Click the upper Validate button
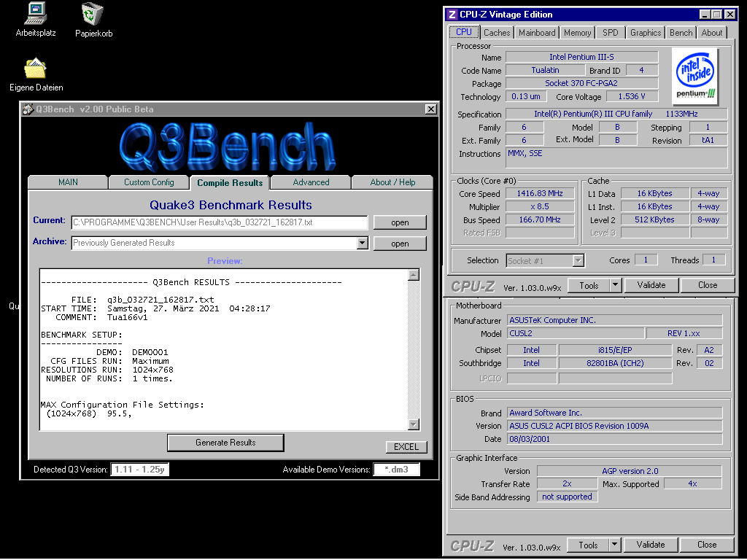This screenshot has height=560, width=747. (x=651, y=285)
